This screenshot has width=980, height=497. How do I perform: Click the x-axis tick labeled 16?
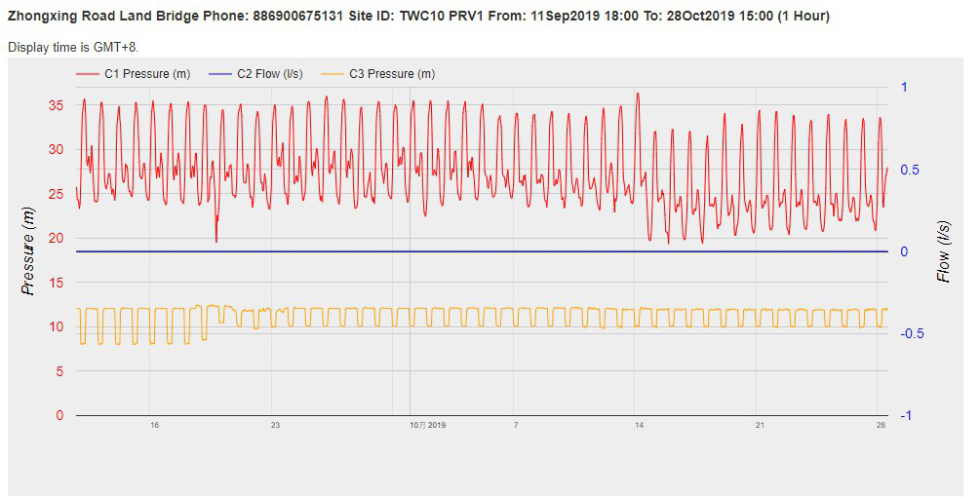pos(154,425)
